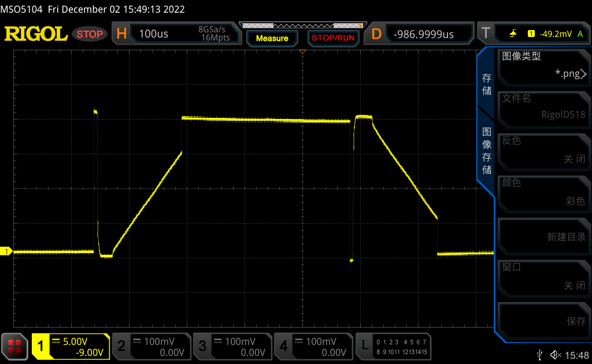Toggle the 窗口 window setting
592x364 pixels.
(x=543, y=277)
